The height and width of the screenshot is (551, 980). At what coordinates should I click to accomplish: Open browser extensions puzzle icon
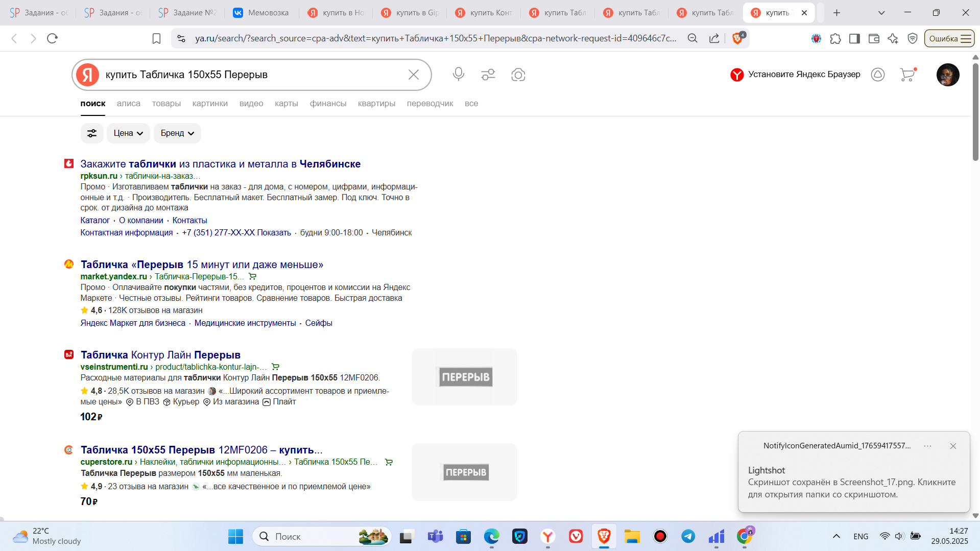[x=835, y=38]
